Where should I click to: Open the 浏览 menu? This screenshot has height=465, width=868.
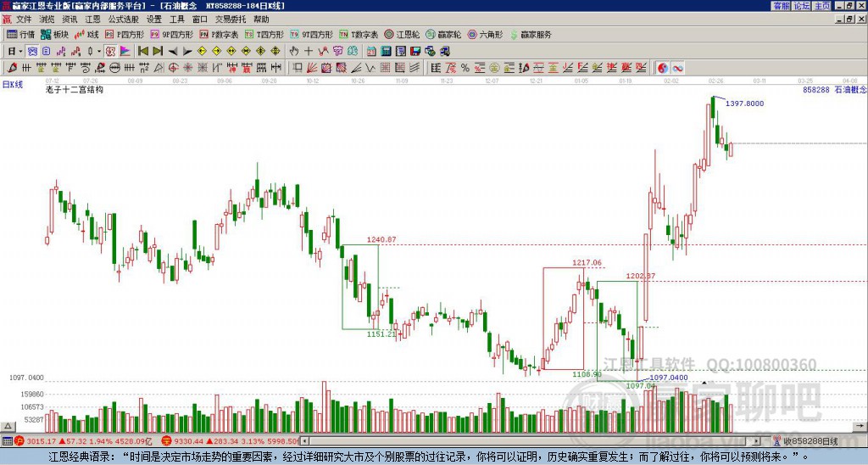(x=47, y=20)
